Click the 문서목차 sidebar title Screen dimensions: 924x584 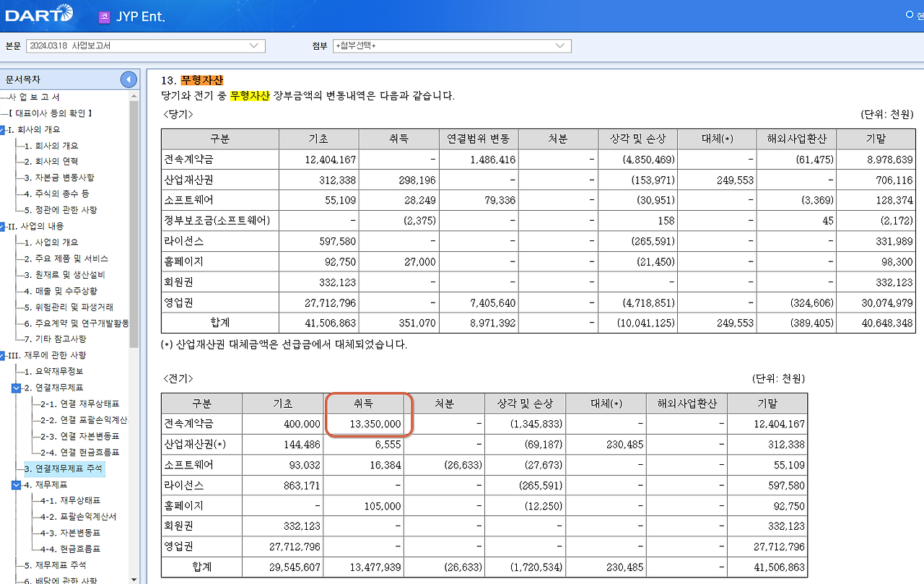[x=23, y=79]
